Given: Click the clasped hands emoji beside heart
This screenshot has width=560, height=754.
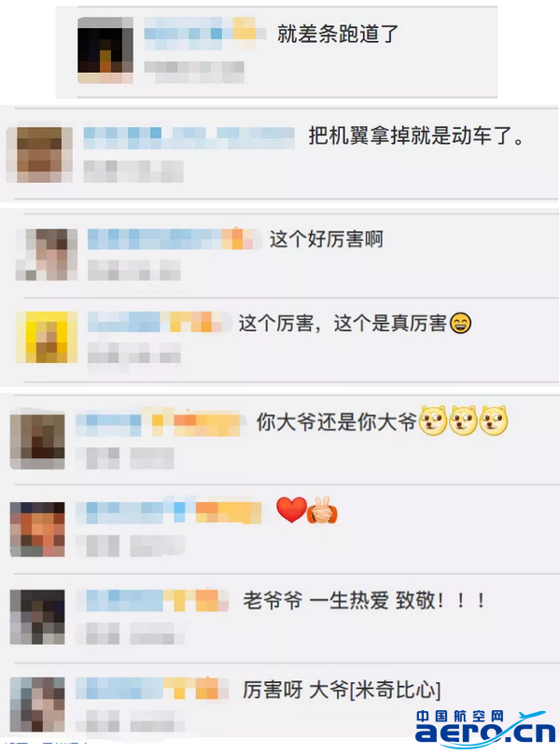Looking at the screenshot, I should pos(322,510).
